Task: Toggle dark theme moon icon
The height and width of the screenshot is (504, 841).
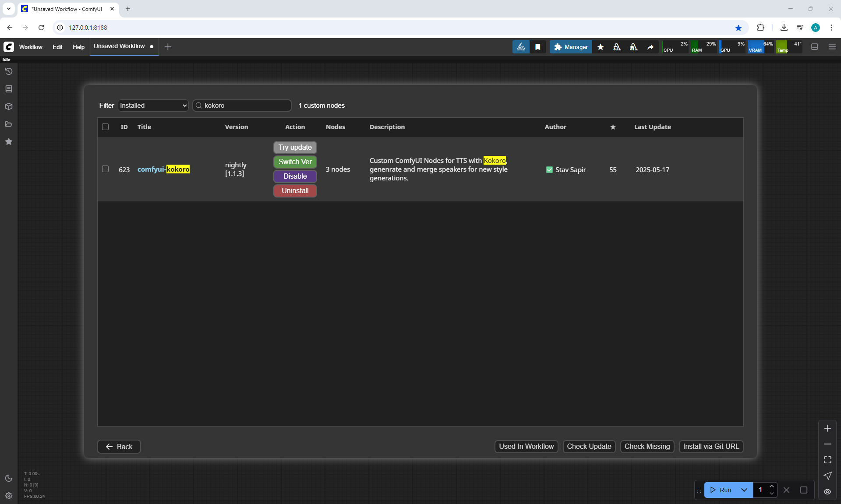Action: pos(8,478)
